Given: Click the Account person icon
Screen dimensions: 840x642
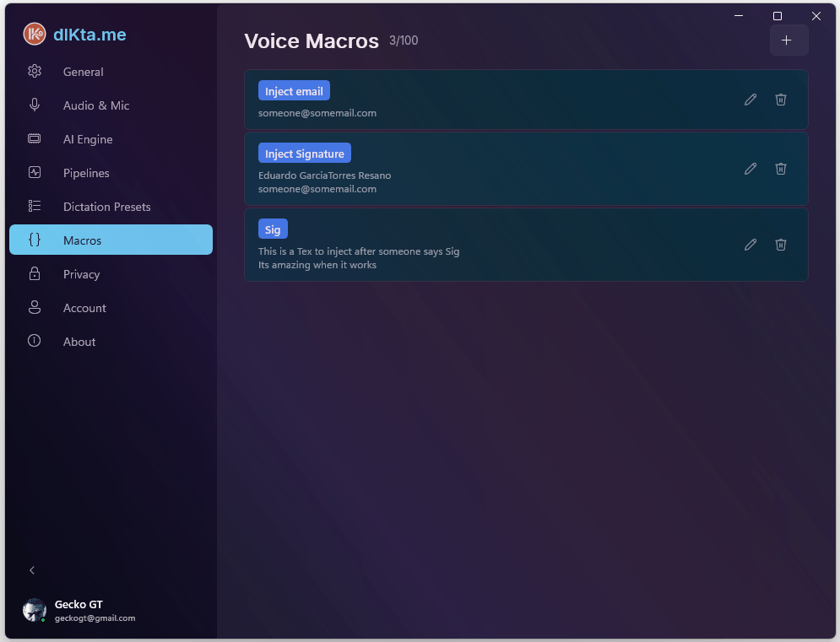Looking at the screenshot, I should 34,308.
